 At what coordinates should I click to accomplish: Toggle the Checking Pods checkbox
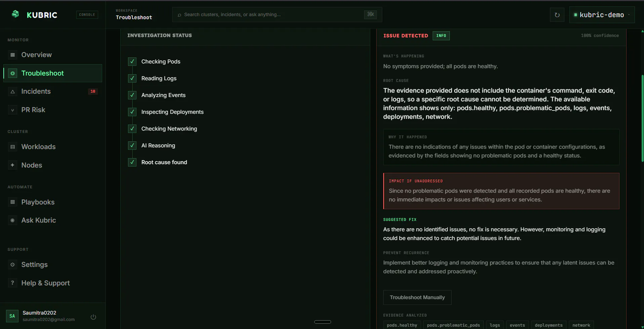coord(132,61)
